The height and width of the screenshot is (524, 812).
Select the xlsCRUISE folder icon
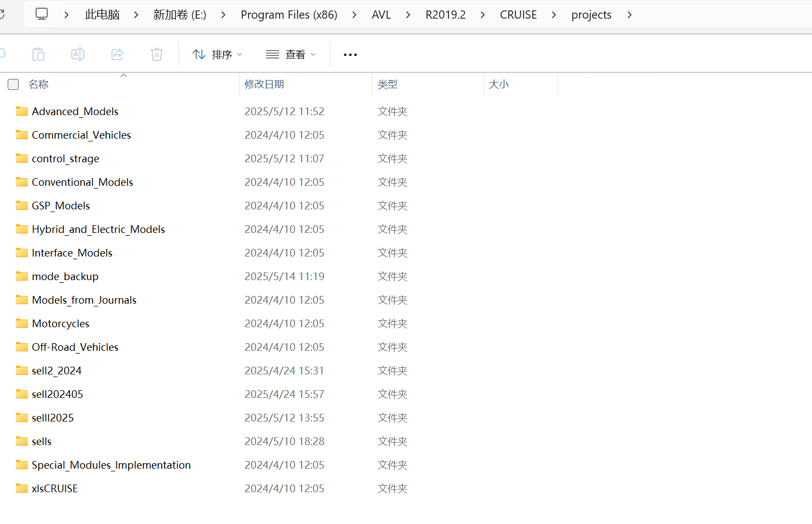[22, 488]
